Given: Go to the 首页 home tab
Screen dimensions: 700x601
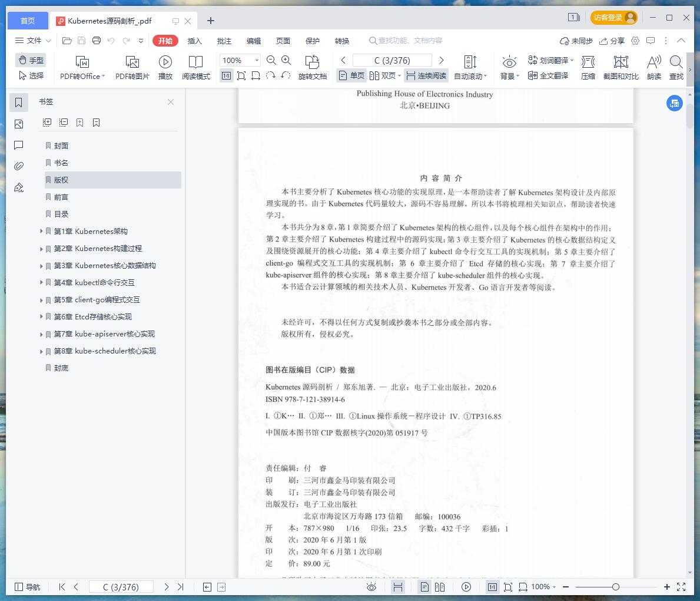Looking at the screenshot, I should (x=28, y=21).
